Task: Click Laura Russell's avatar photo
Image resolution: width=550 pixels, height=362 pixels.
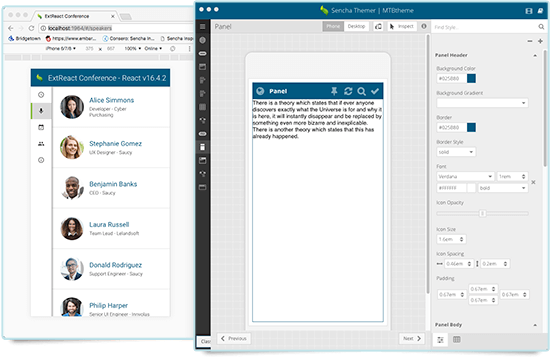Action: pos(72,228)
